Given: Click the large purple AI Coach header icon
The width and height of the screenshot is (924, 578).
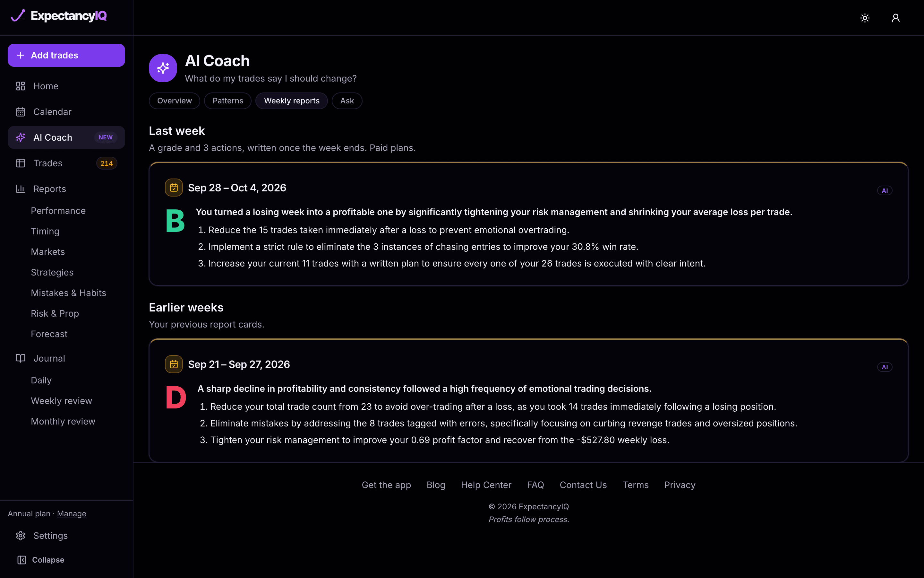Looking at the screenshot, I should point(163,68).
